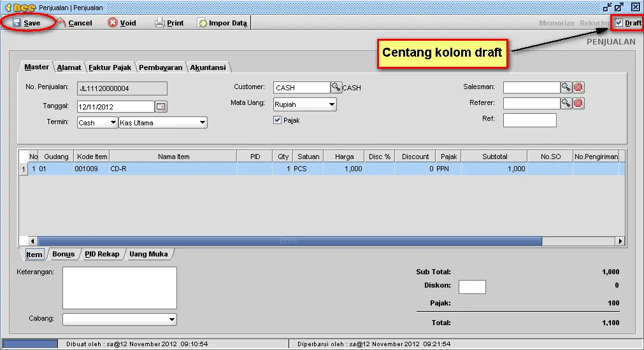
Task: Open PID Rekap tab
Action: [102, 254]
